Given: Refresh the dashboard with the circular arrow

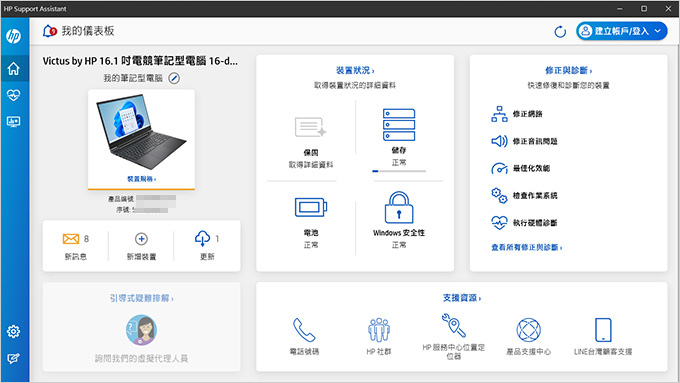Looking at the screenshot, I should coord(560,32).
